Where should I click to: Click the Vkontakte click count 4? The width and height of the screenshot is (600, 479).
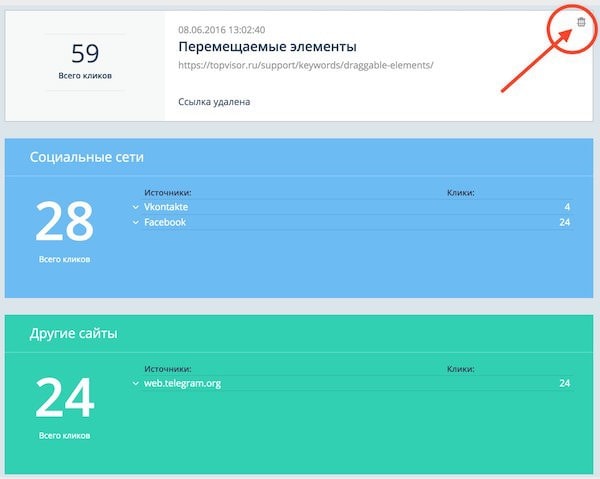566,207
